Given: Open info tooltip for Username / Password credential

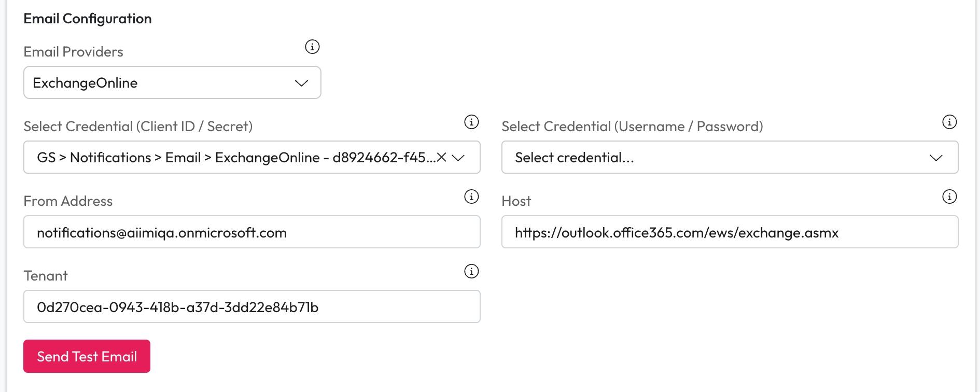Looking at the screenshot, I should [x=949, y=122].
